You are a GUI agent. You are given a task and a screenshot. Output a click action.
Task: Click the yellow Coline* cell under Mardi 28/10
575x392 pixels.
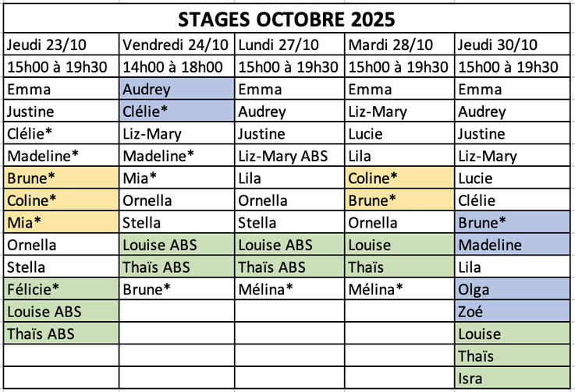click(x=399, y=178)
